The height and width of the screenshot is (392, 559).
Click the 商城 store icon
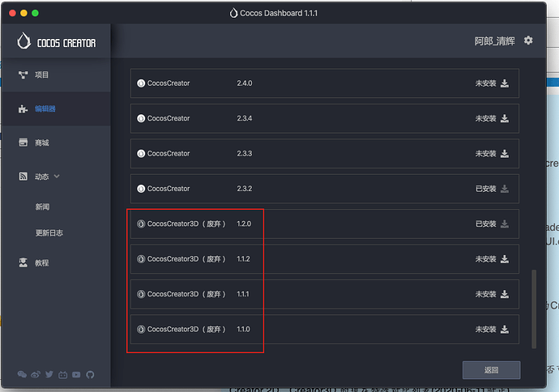[23, 143]
